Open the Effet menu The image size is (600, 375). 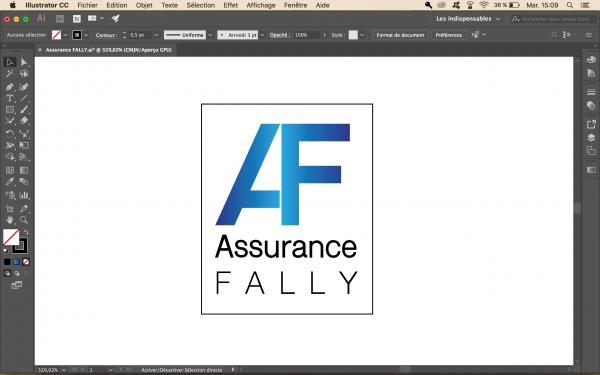tap(230, 5)
